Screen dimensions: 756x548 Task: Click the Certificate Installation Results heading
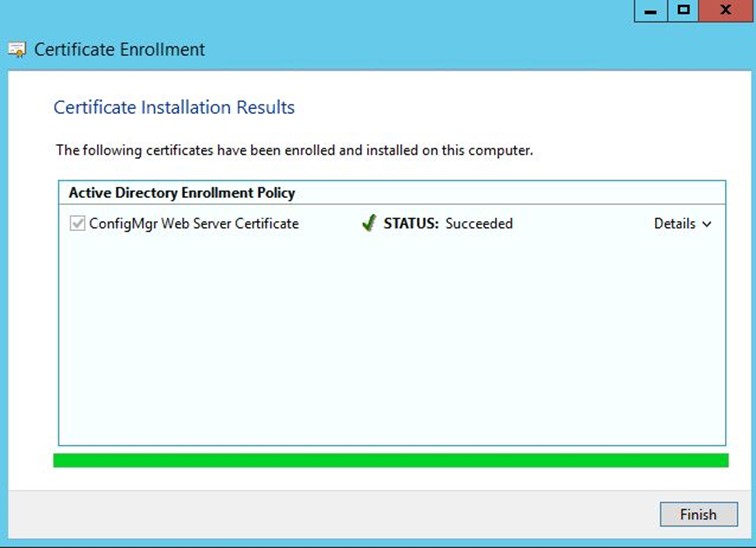(174, 107)
